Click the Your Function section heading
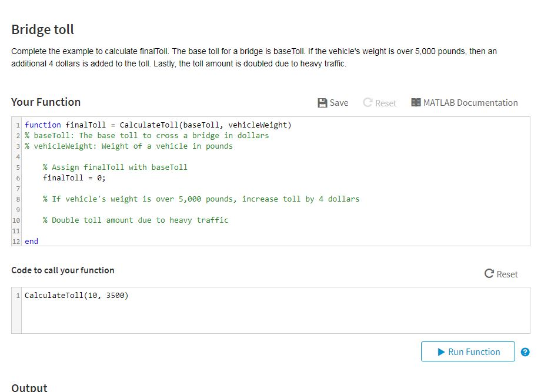 46,102
